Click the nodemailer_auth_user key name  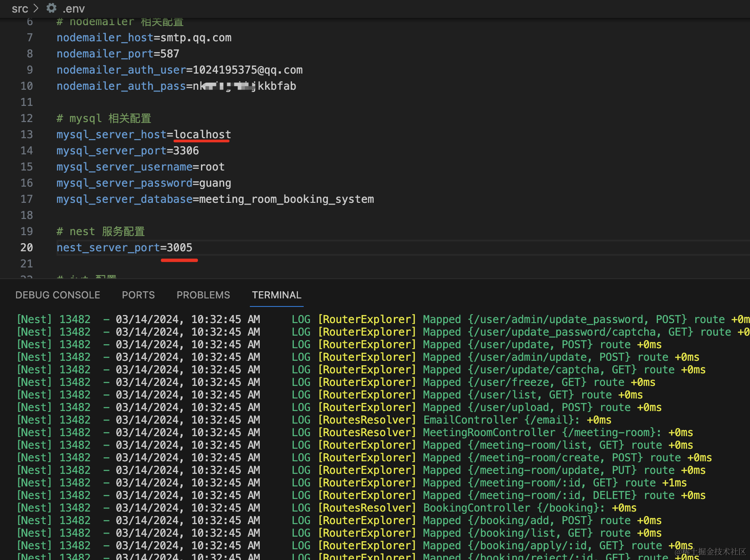(x=121, y=70)
